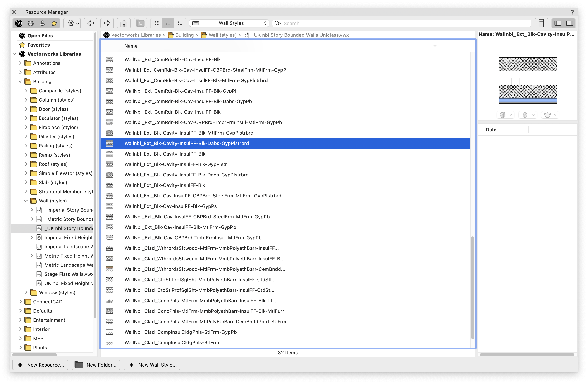Click the New Folder button
Image resolution: width=588 pixels, height=384 pixels.
pyautogui.click(x=96, y=365)
